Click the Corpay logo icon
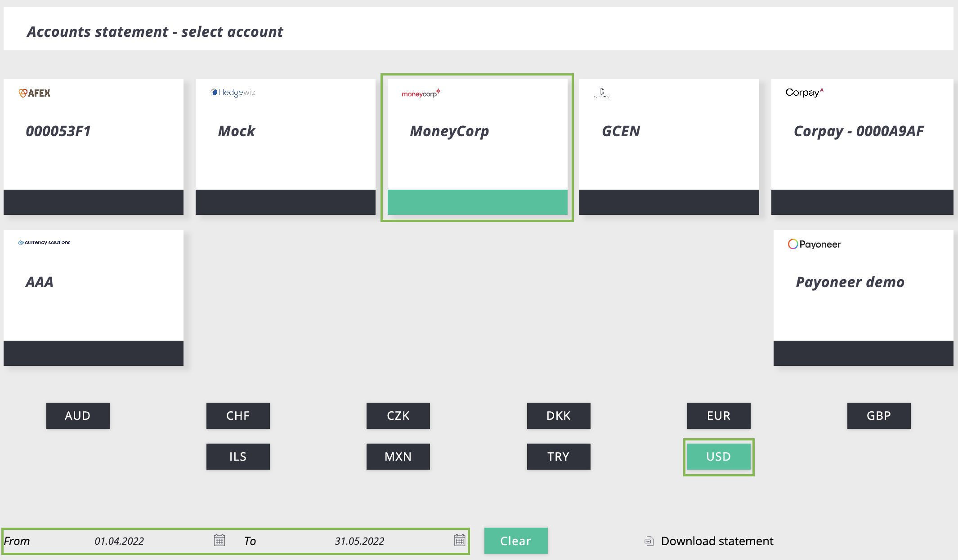Viewport: 958px width, 560px height. tap(805, 93)
